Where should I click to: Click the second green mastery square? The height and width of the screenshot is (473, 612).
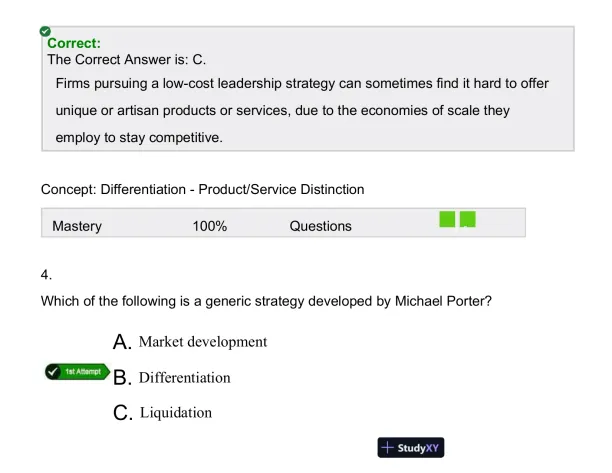pyautogui.click(x=467, y=219)
